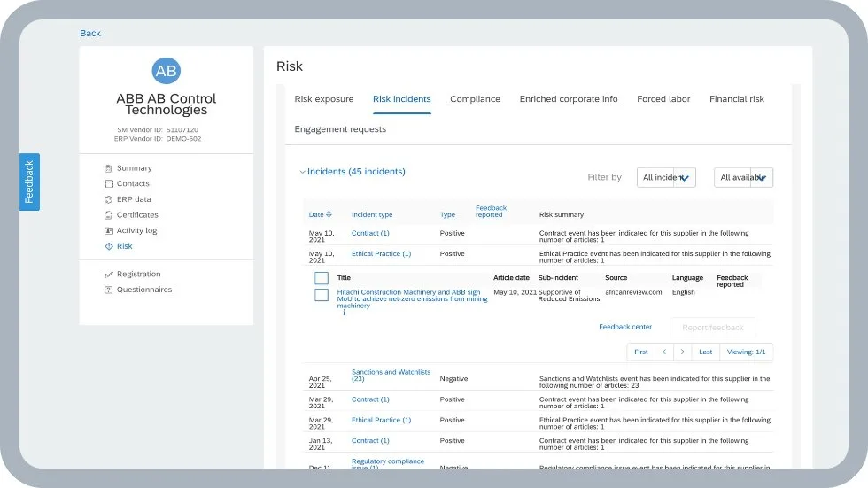The height and width of the screenshot is (488, 868).
Task: Open the Jan 13 Contract (1) incident
Action: point(370,441)
